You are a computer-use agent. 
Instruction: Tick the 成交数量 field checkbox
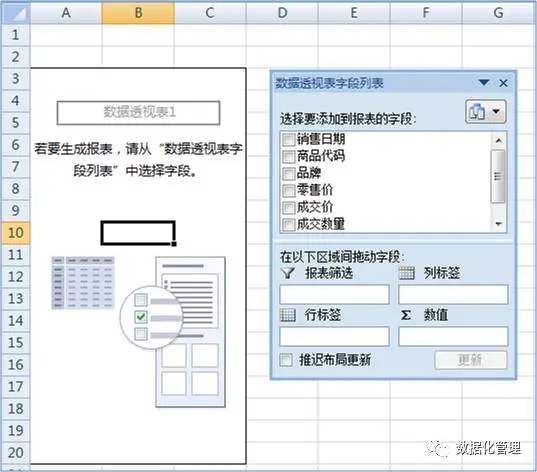pyautogui.click(x=288, y=225)
